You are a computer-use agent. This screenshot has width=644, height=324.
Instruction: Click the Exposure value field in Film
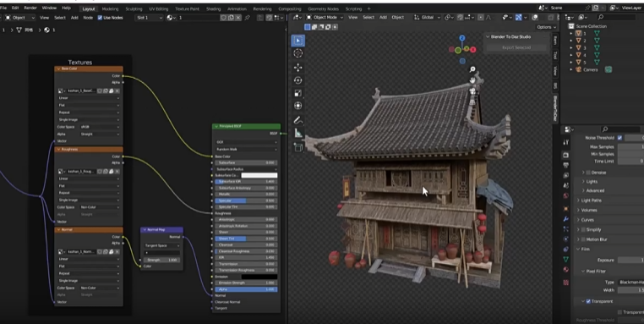[630, 260]
